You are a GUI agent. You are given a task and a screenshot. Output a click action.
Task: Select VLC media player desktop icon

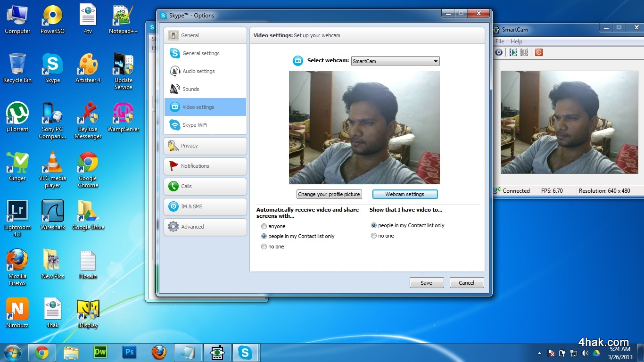pos(52,169)
